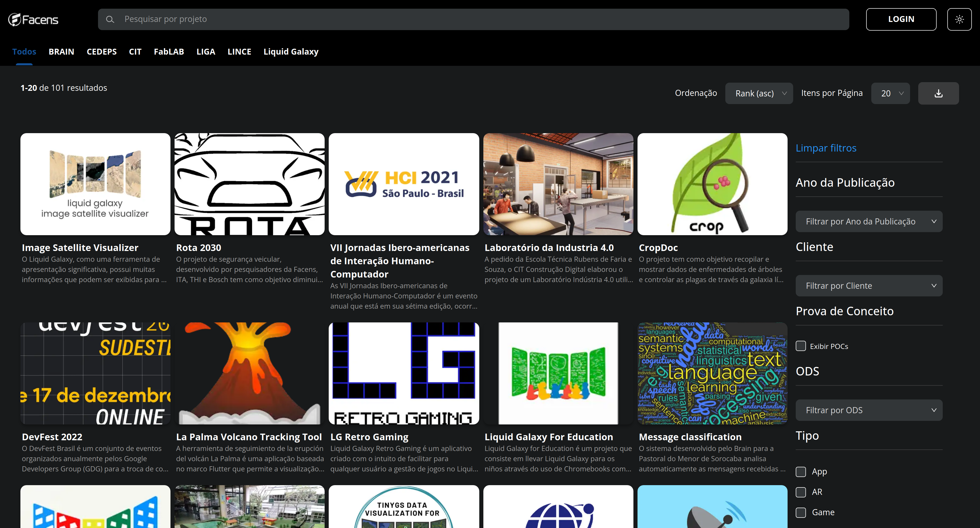Open the Liquid Galaxy For Education thumbnail

click(558, 373)
